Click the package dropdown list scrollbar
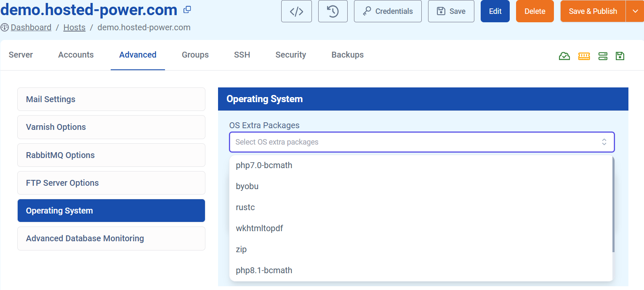The image size is (644, 290). click(613, 206)
